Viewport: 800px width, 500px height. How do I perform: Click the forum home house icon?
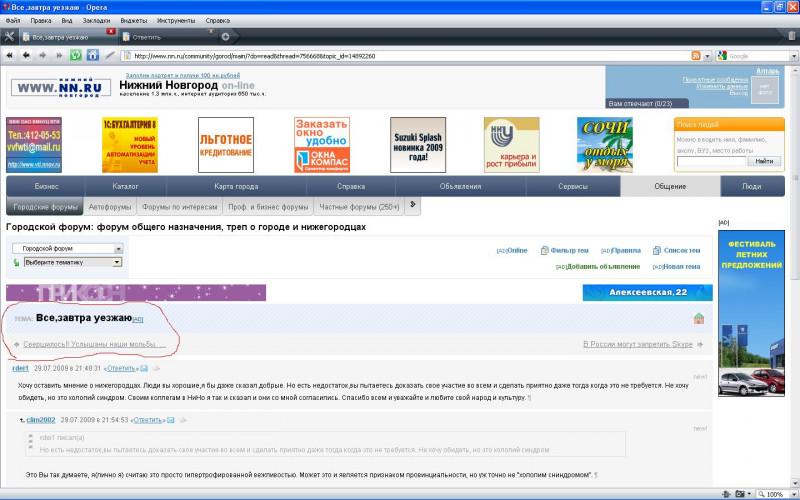699,319
